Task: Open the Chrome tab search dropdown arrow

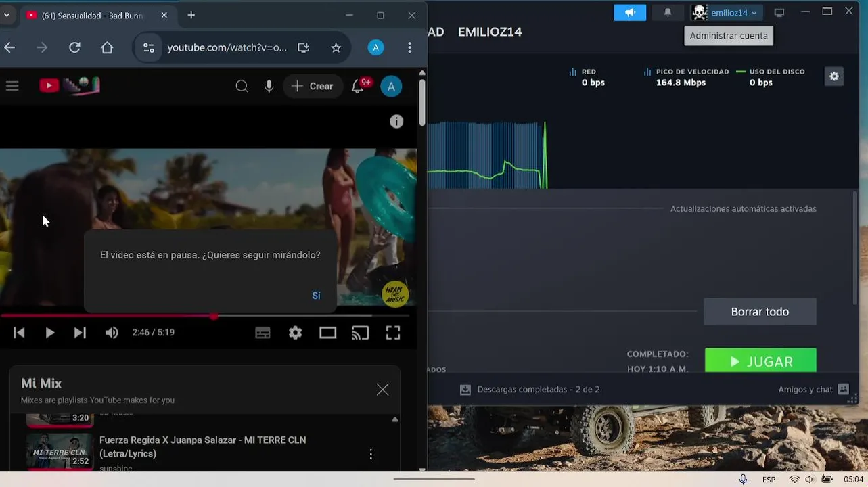Action: 6,15
